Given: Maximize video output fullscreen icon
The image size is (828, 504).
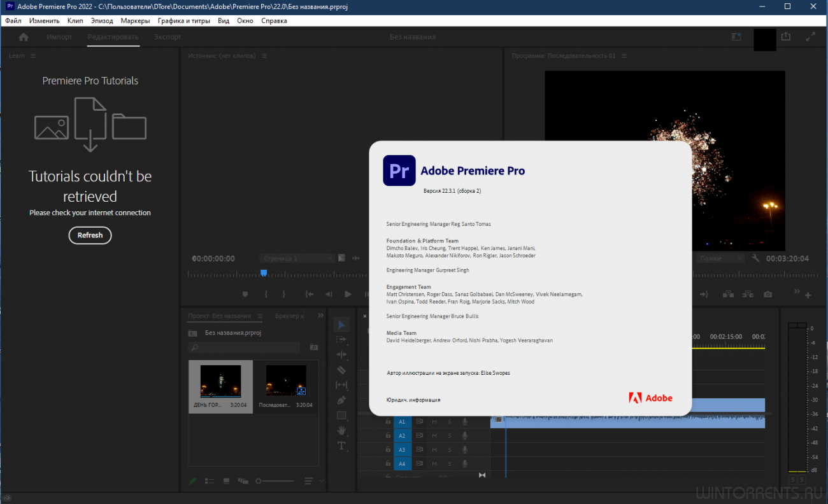Looking at the screenshot, I should (810, 37).
